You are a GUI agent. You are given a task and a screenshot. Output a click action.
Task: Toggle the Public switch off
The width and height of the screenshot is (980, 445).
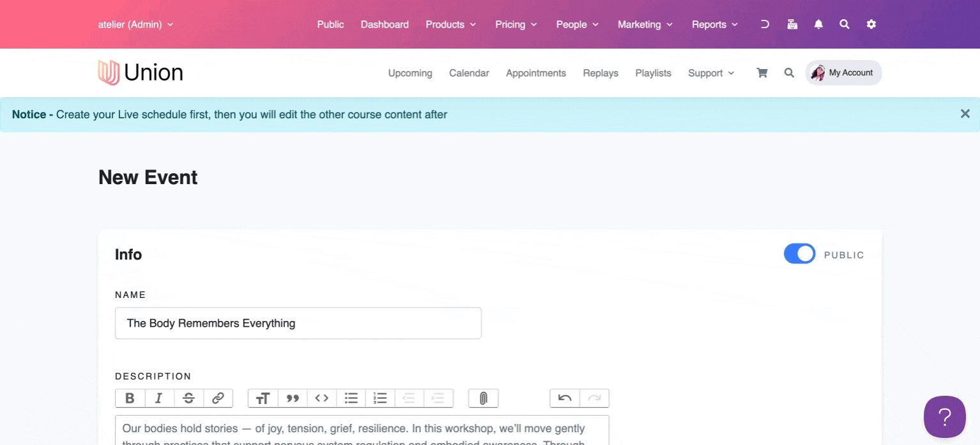tap(800, 254)
